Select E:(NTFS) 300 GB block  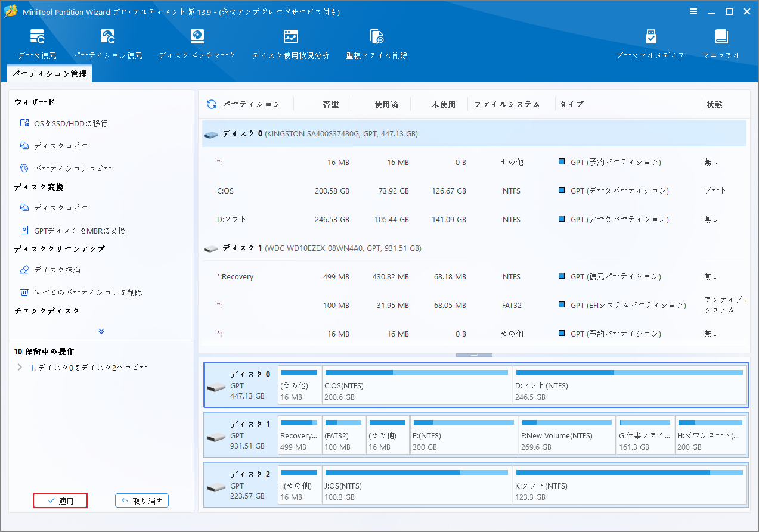click(x=464, y=435)
